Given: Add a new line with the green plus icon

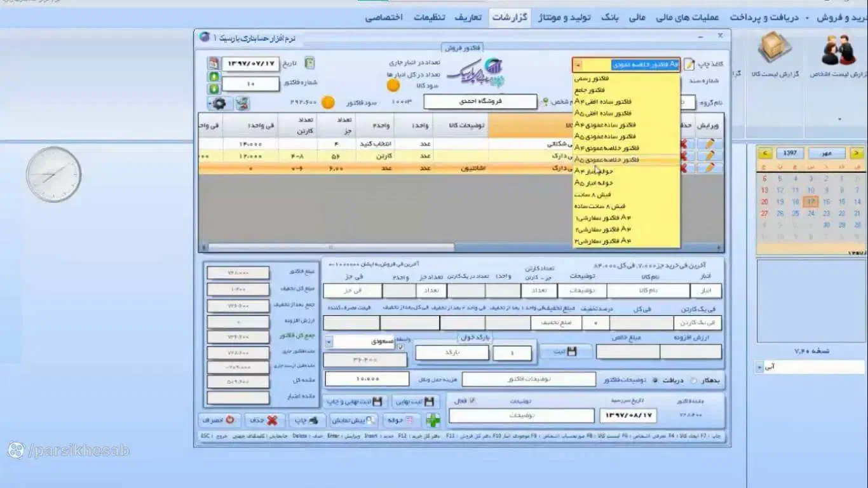Looking at the screenshot, I should pyautogui.click(x=431, y=420).
